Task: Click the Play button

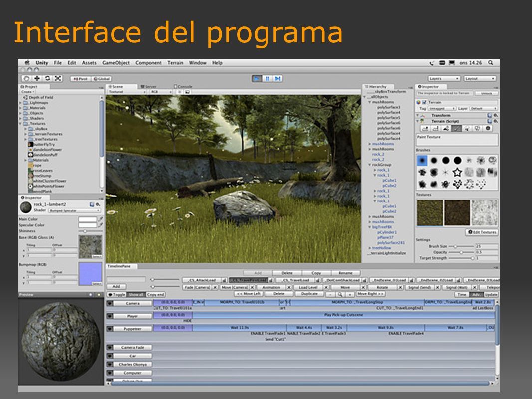Action: click(257, 79)
